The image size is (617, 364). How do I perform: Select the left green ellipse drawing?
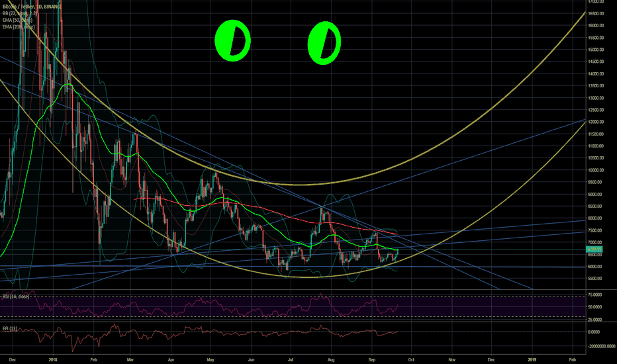click(x=232, y=40)
